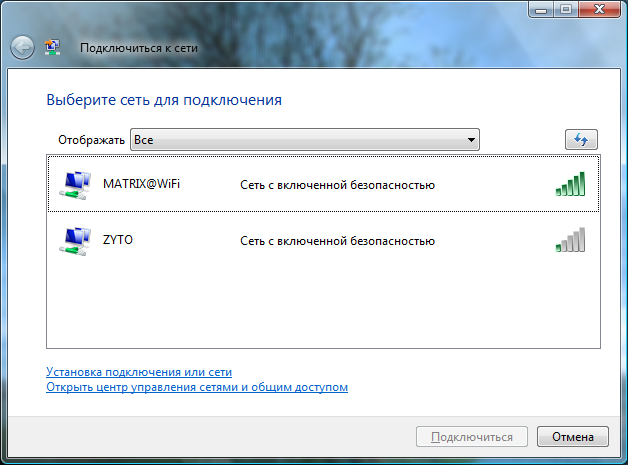Minimize the connection window
The height and width of the screenshot is (465, 628).
point(541,10)
